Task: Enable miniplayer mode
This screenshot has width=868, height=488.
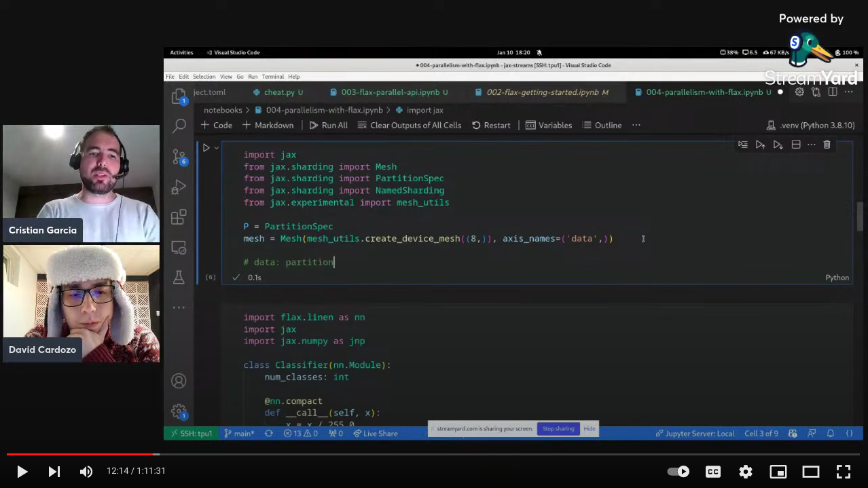Action: 778,471
